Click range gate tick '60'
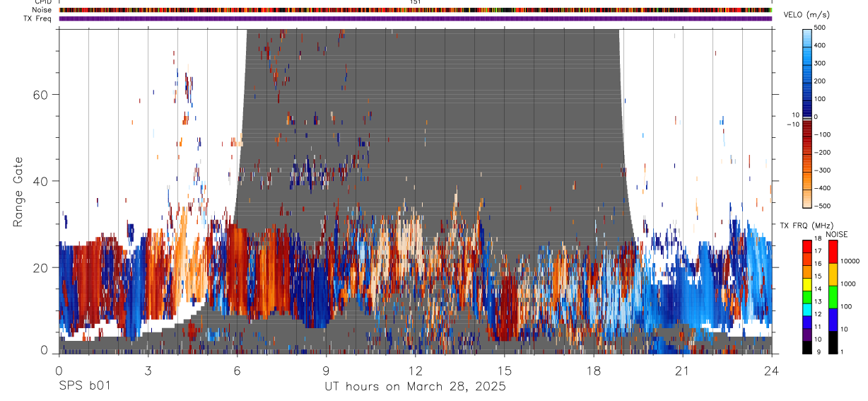The image size is (868, 401). 41,94
